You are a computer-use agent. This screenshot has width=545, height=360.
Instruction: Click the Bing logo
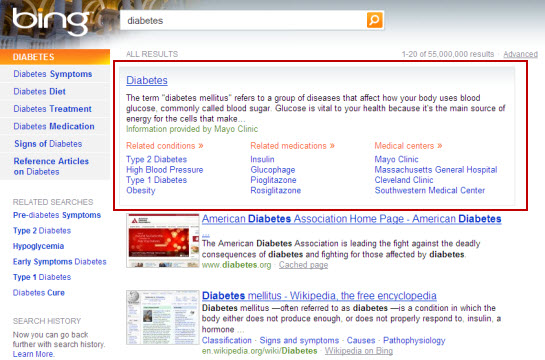50,22
